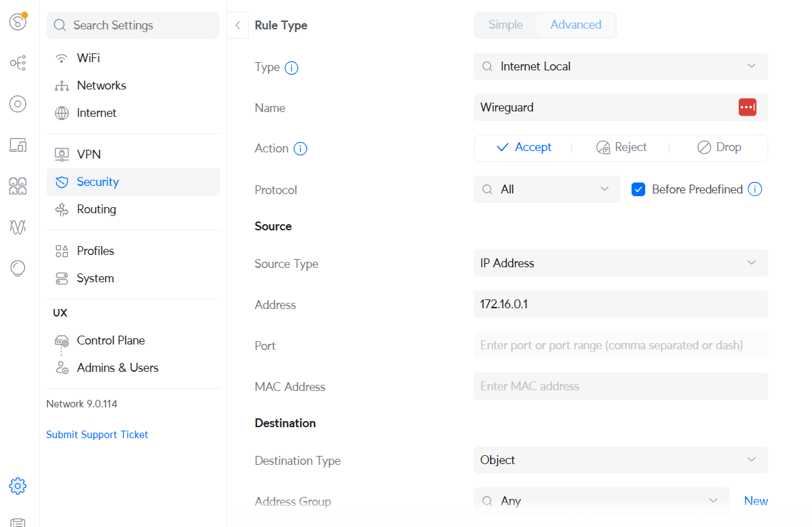Focus the Search Settings box

click(x=133, y=25)
